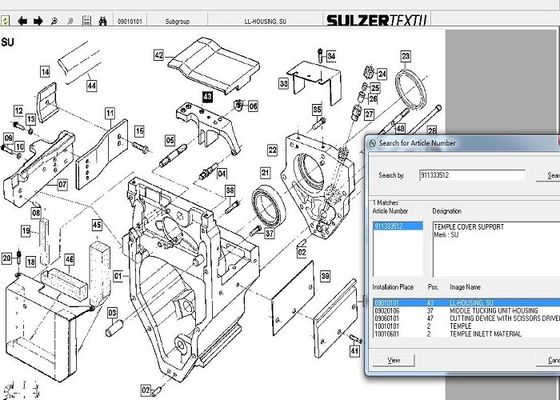Click the TEMPLE COVER SUPPORT designation text
The height and width of the screenshot is (400, 560).
(x=469, y=227)
